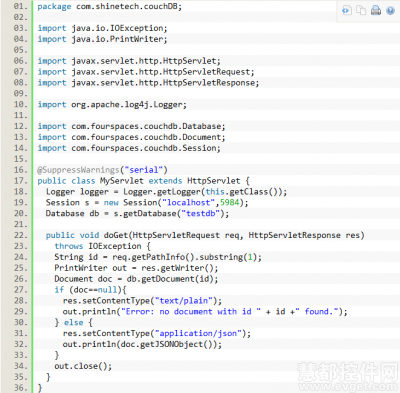The height and width of the screenshot is (393, 400).
Task: Print the code with printer icon
Action: (376, 11)
